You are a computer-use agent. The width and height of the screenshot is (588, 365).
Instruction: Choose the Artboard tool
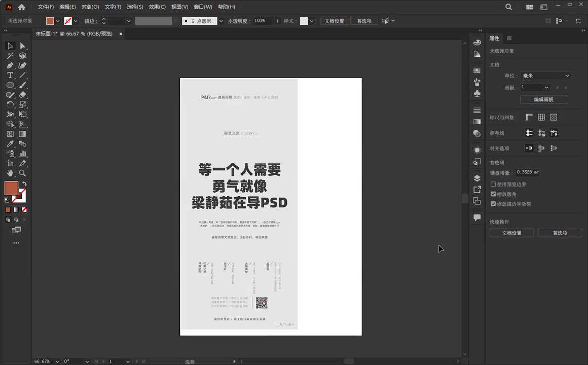coord(10,164)
